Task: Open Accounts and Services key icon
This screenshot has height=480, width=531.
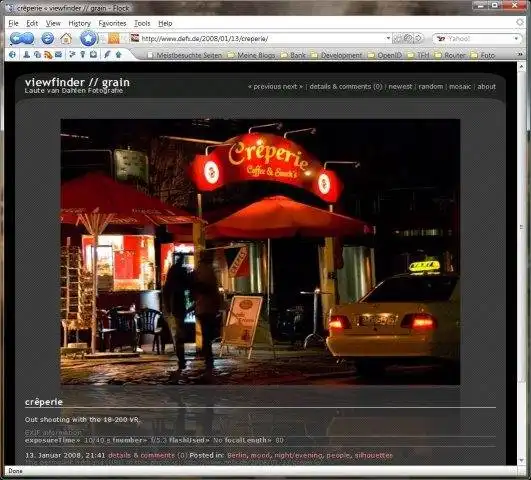Action: (82, 54)
